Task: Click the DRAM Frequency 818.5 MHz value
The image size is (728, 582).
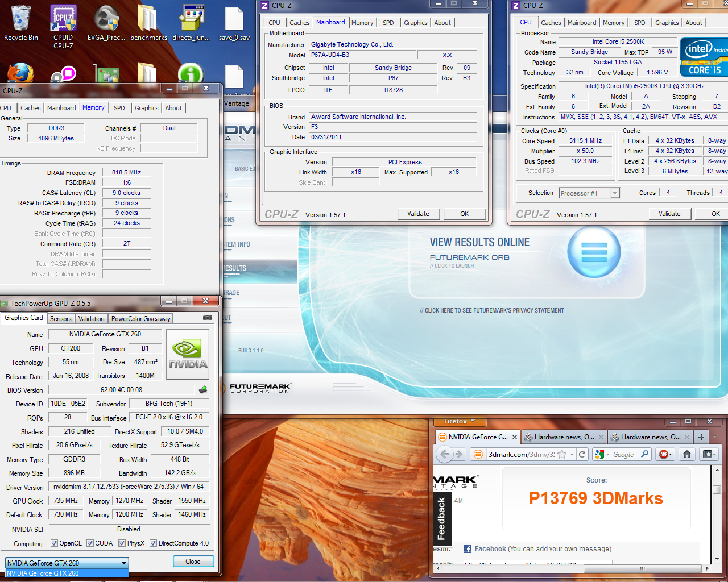Action: coord(126,172)
